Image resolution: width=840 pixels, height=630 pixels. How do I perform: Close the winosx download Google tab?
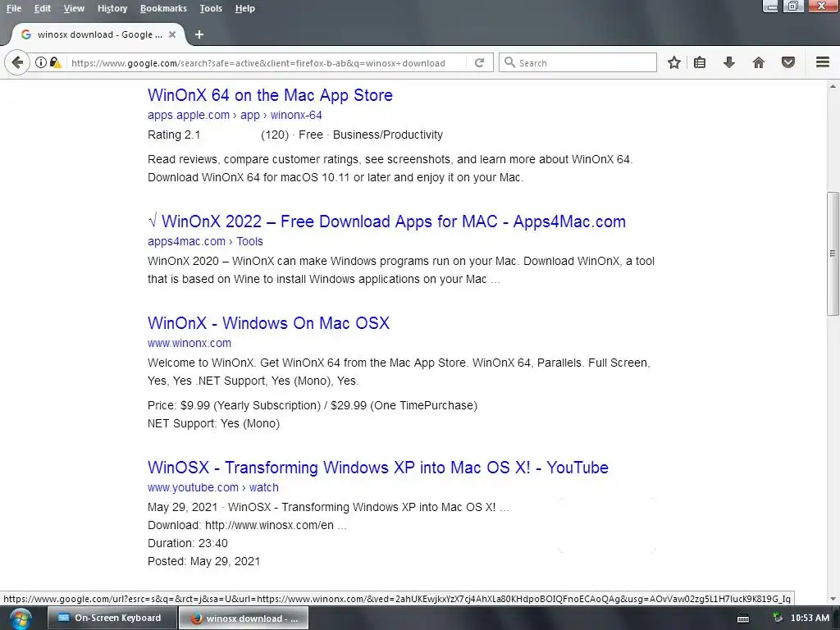(x=172, y=34)
